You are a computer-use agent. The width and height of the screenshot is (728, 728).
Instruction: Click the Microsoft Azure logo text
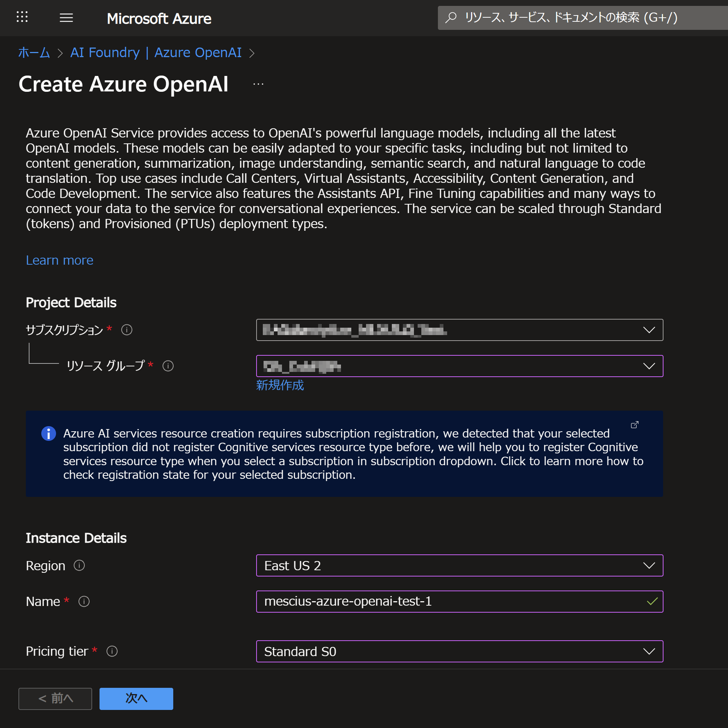point(159,18)
